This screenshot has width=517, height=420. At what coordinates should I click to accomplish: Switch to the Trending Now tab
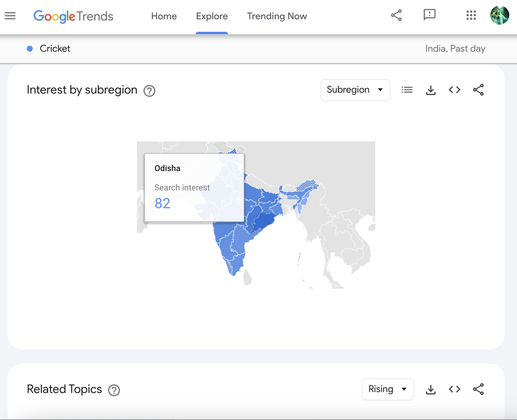(277, 16)
